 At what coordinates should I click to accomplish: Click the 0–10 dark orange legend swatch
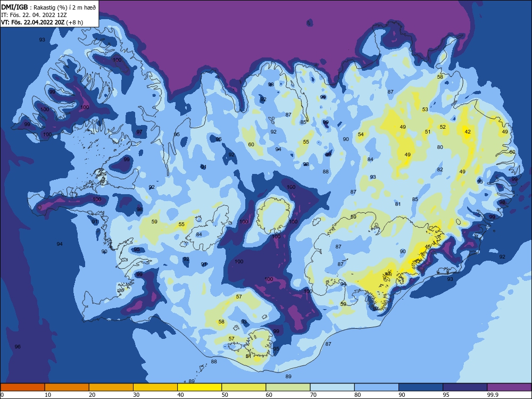[x=22, y=387]
